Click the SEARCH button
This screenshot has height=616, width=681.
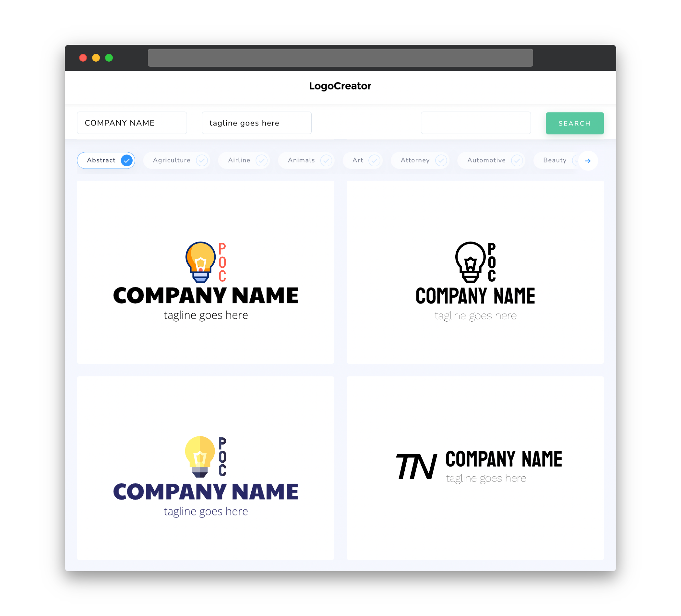(574, 123)
